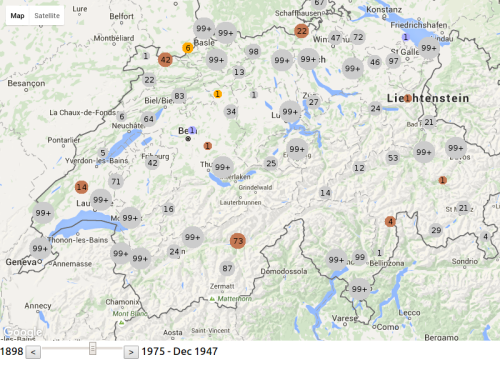Switch to the Satellite map view
The height and width of the screenshot is (375, 500).
tap(47, 16)
